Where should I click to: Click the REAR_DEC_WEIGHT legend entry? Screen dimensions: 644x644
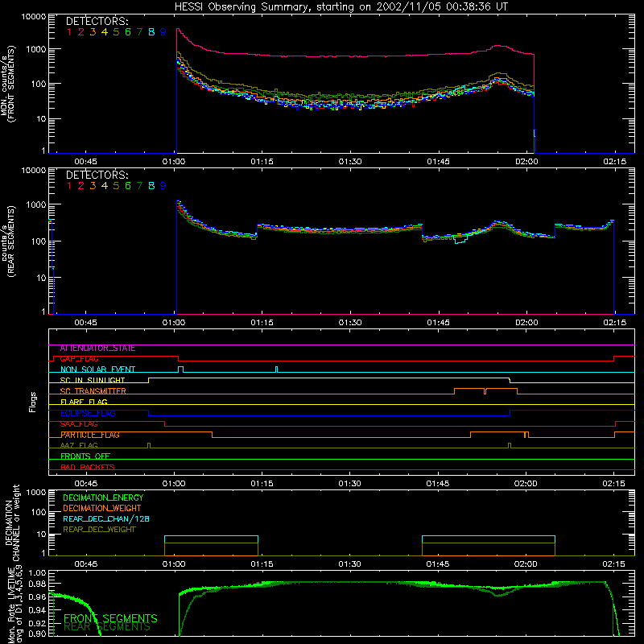[x=99, y=530]
